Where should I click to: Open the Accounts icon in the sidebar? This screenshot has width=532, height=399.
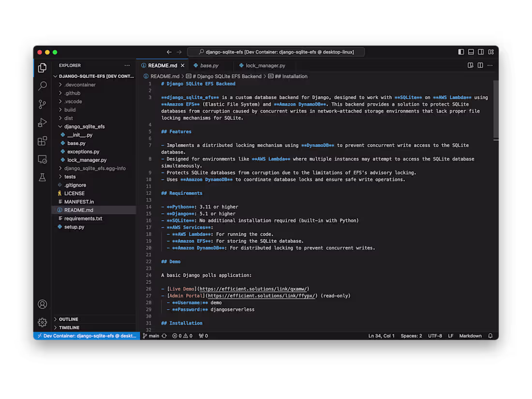(42, 304)
